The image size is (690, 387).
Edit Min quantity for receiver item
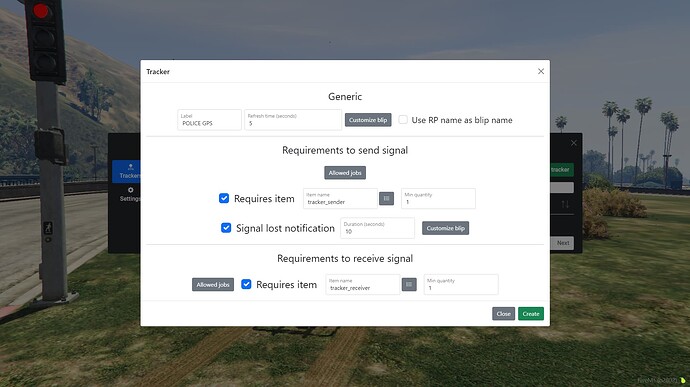coord(461,284)
